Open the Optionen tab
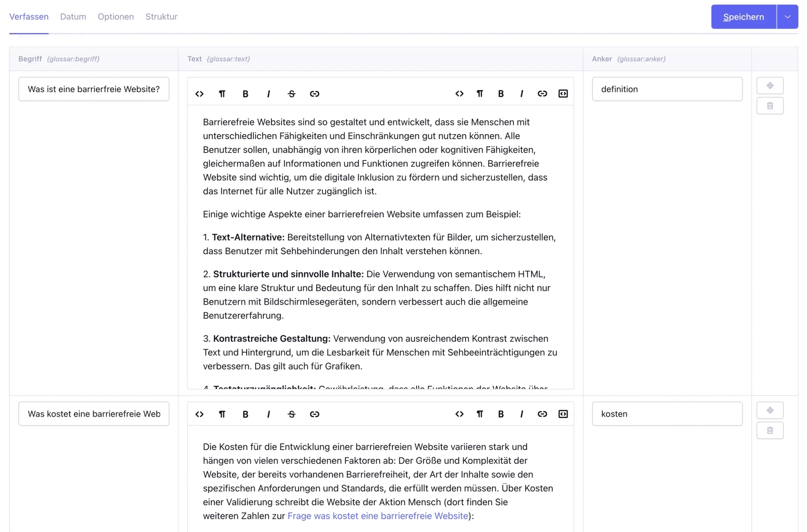Screen dimensions: 807x532 [116, 17]
